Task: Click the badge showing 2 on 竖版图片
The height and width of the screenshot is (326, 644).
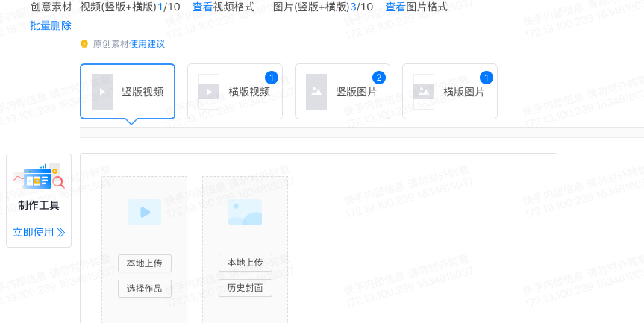Action: [x=379, y=77]
